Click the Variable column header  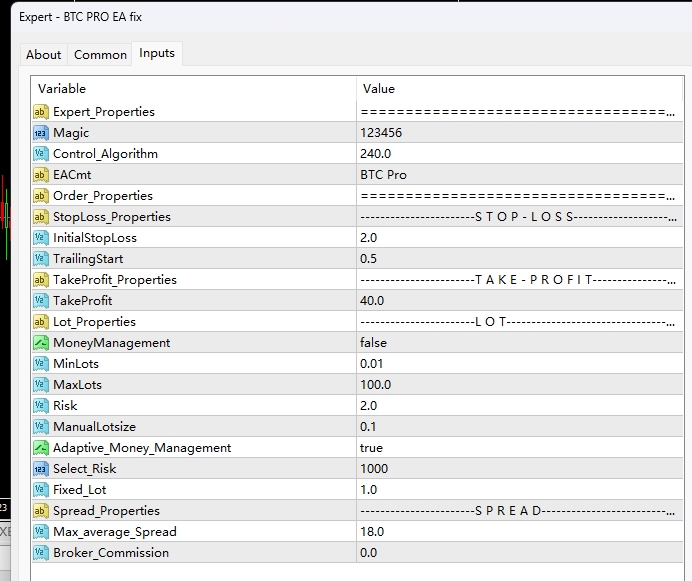coord(62,89)
